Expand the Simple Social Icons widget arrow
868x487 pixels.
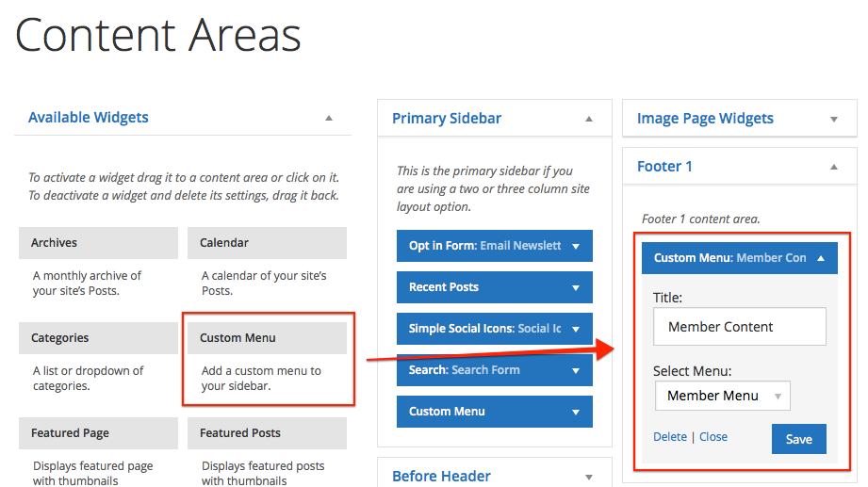tap(576, 330)
